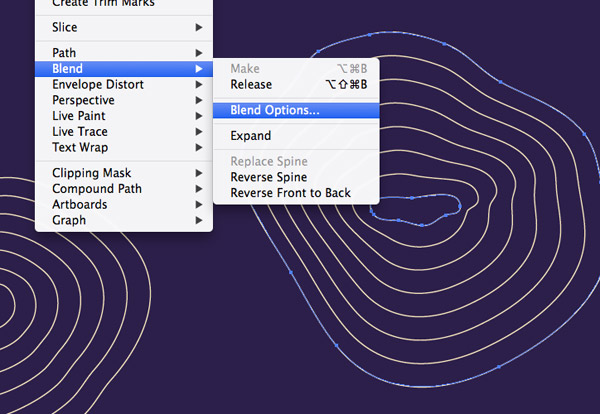
Task: Expand the Graph submenu
Action: tap(68, 221)
